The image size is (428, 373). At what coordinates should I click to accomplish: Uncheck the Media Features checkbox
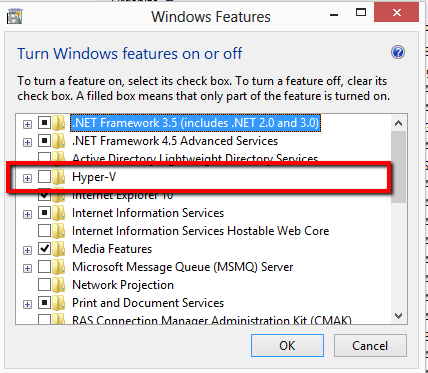point(44,249)
